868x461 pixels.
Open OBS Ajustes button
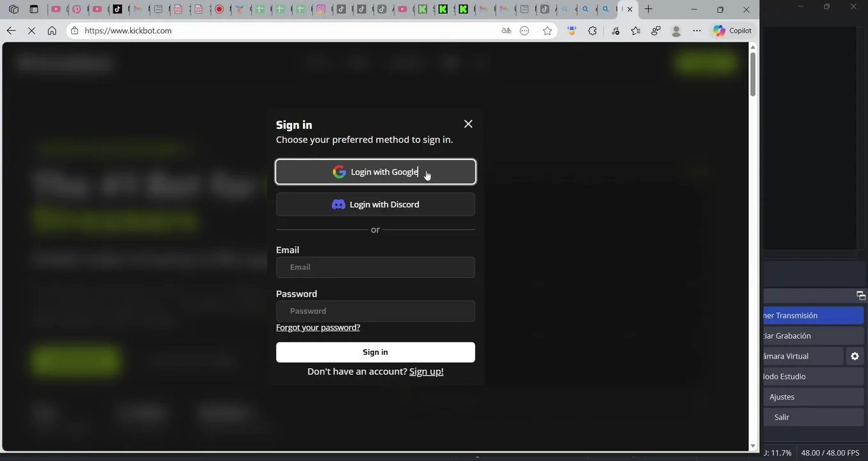click(813, 397)
